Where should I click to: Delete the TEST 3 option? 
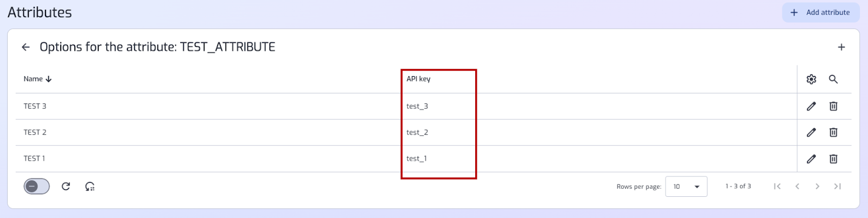833,106
